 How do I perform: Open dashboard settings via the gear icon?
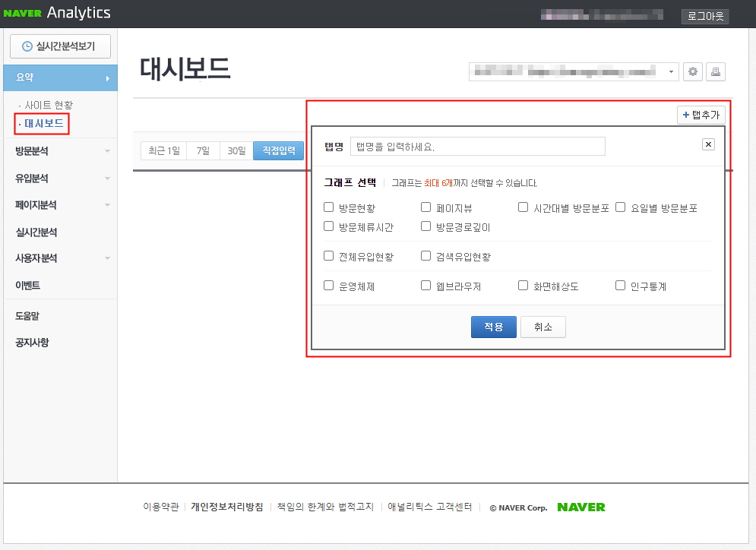coord(692,71)
